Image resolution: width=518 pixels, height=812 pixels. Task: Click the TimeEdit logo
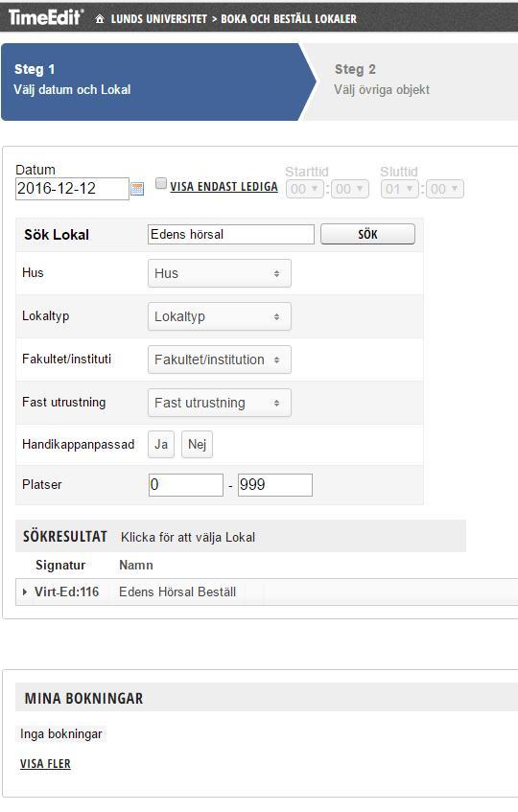click(x=46, y=17)
